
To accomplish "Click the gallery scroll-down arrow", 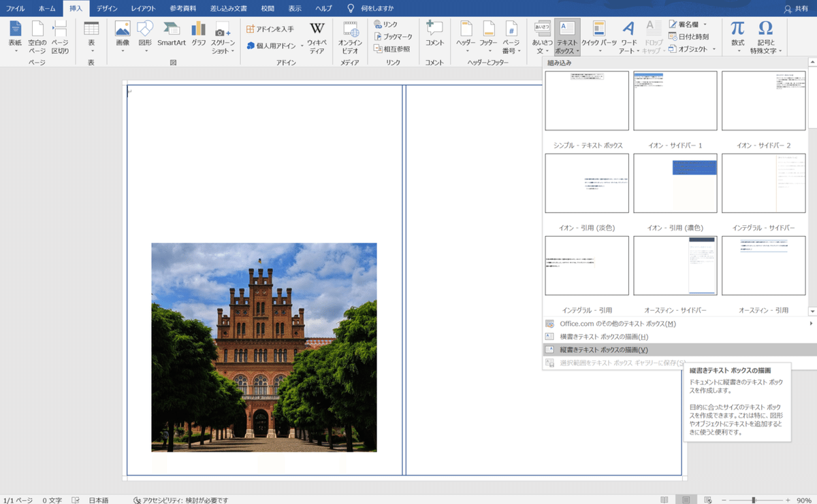I will (812, 311).
